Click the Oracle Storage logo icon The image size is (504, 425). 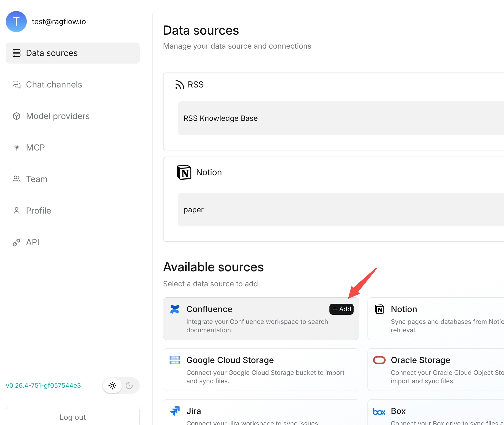(x=379, y=360)
